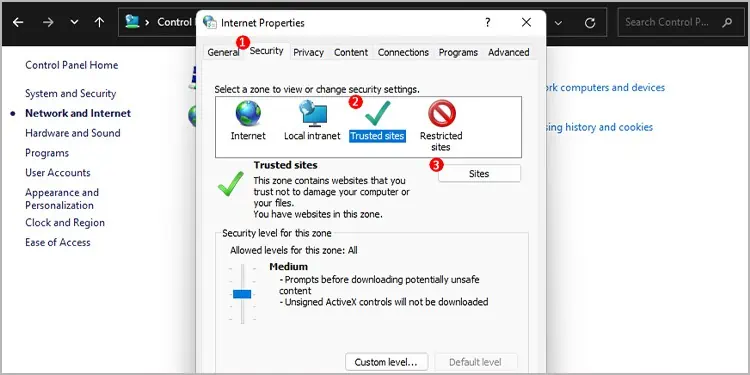This screenshot has height=375, width=750.
Task: Open Network and Internet category
Action: coord(78,113)
